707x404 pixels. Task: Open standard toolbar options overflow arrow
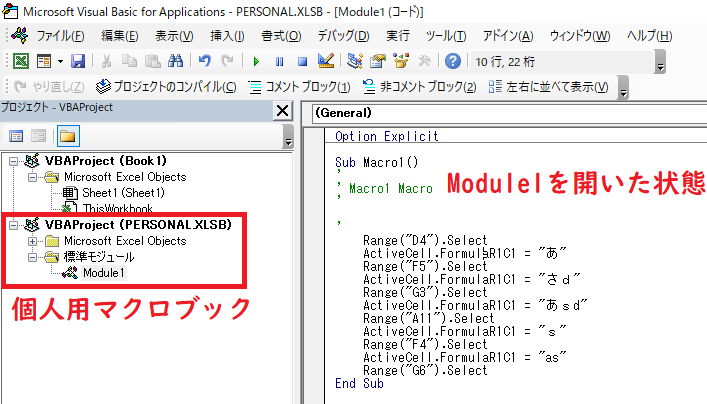(x=660, y=62)
